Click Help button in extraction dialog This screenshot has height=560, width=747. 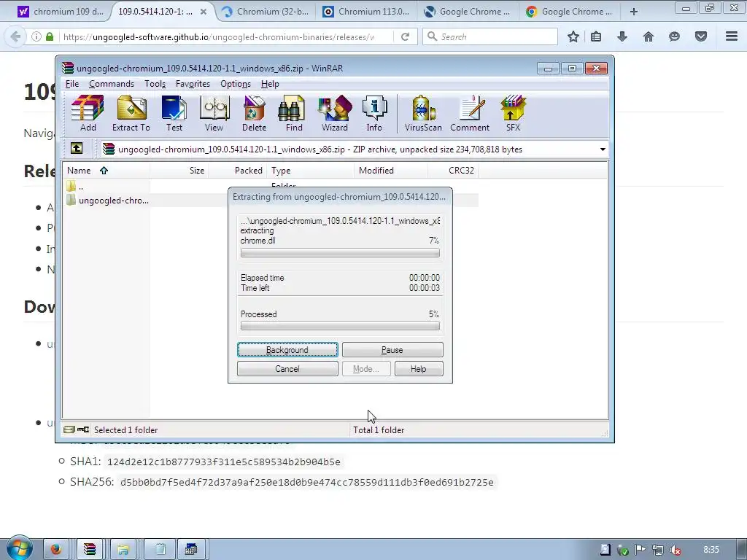pyautogui.click(x=418, y=368)
